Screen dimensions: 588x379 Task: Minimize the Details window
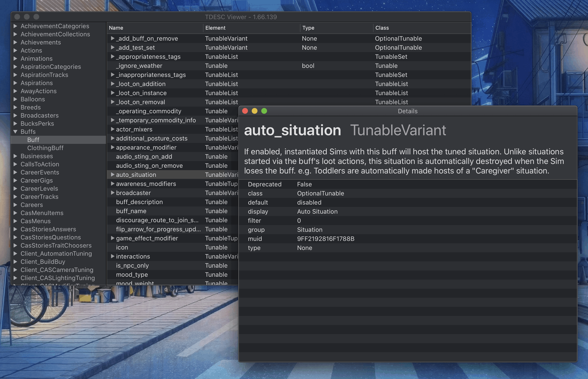(255, 111)
